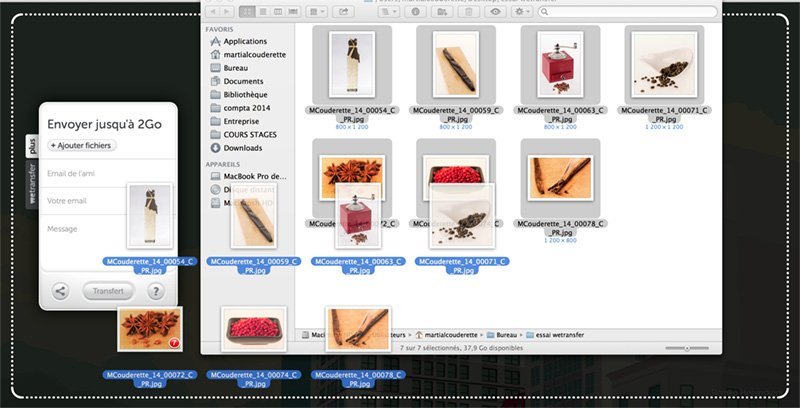This screenshot has width=800, height=408.
Task: Create a new folder with toolbar icon
Action: (442, 11)
